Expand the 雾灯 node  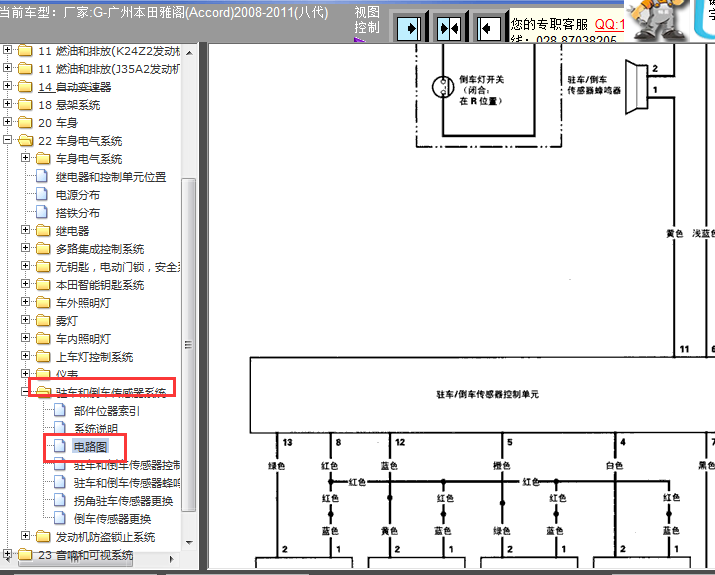(26, 320)
